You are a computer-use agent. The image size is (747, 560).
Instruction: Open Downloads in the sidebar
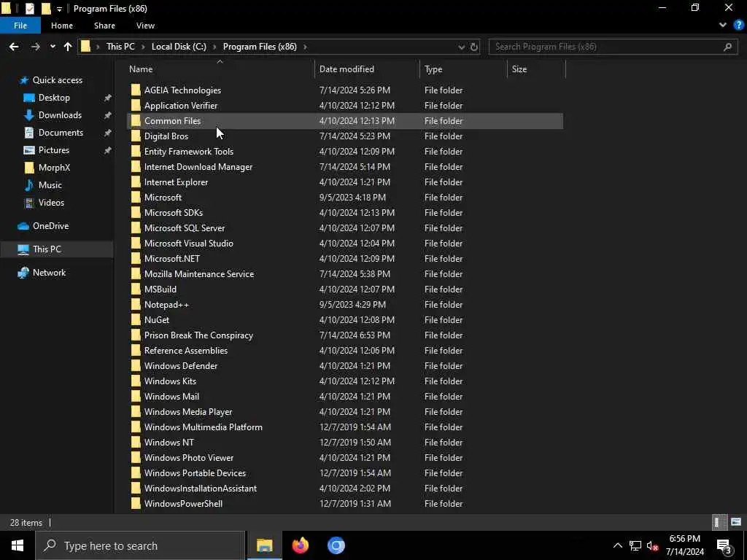(x=60, y=115)
